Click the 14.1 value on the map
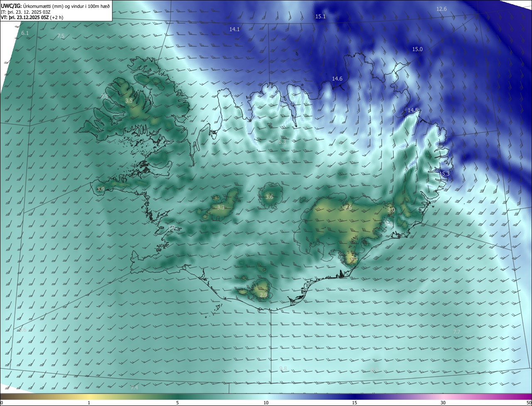532x406 pixels. coord(234,29)
